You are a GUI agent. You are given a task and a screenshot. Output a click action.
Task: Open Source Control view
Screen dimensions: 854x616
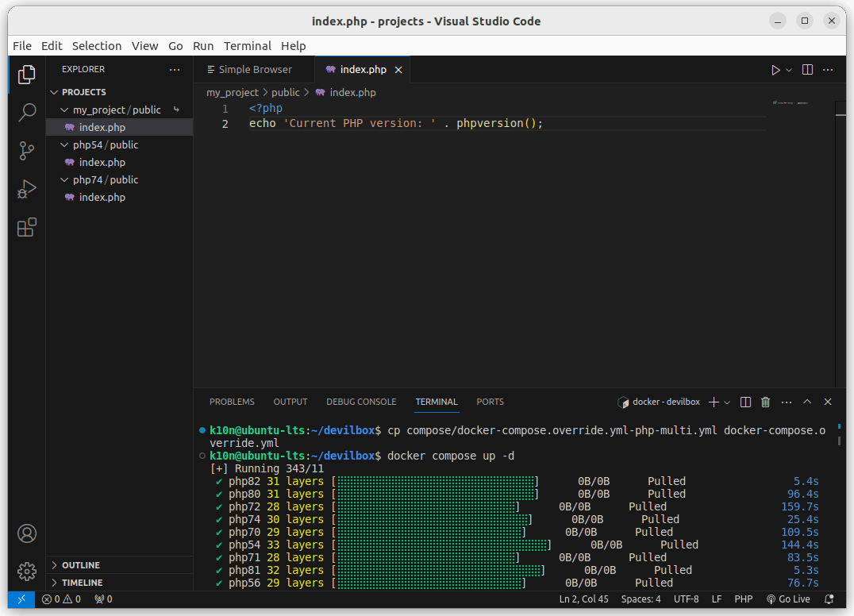coord(27,150)
